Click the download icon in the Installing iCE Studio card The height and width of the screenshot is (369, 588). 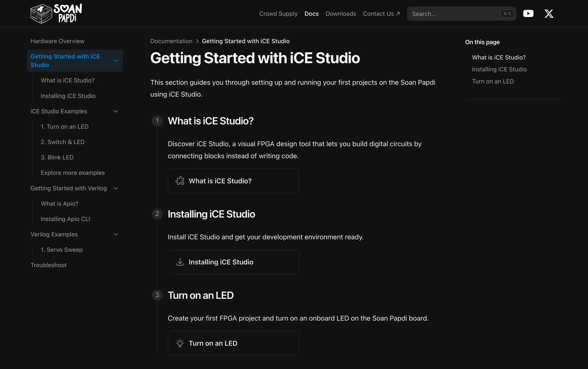(180, 262)
